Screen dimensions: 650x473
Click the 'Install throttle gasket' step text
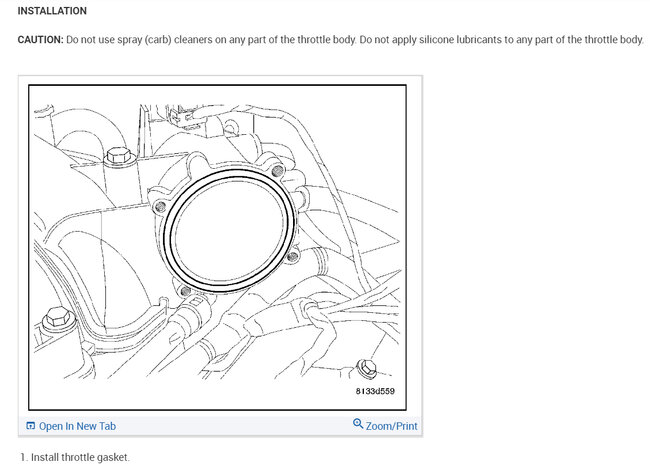pos(80,457)
